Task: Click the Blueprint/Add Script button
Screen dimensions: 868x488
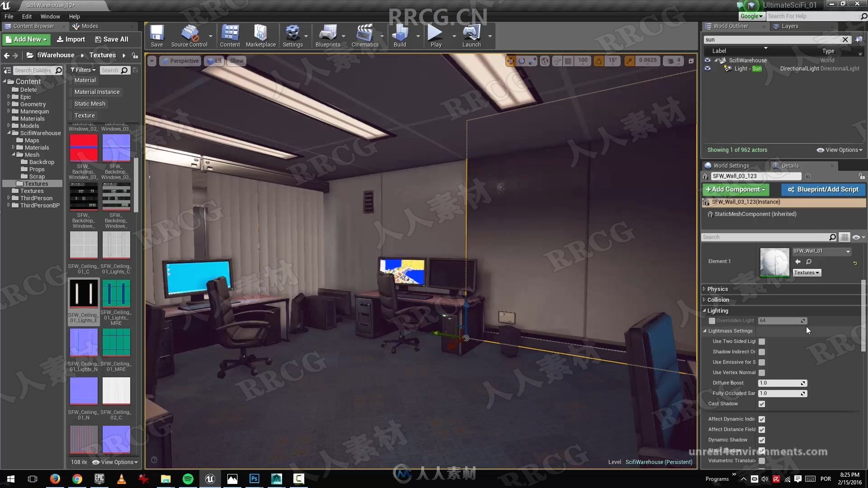Action: (824, 189)
